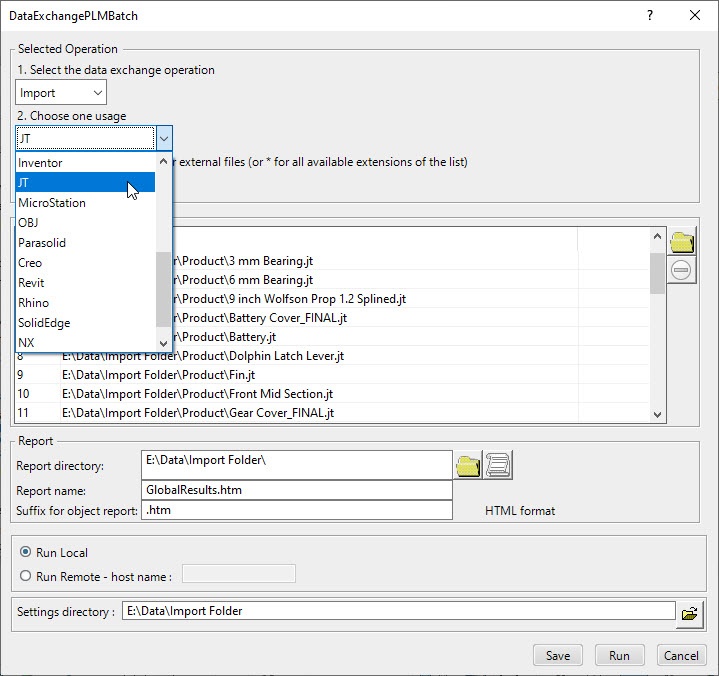The width and height of the screenshot is (719, 676).
Task: Click the Report directory input field
Action: pos(297,465)
